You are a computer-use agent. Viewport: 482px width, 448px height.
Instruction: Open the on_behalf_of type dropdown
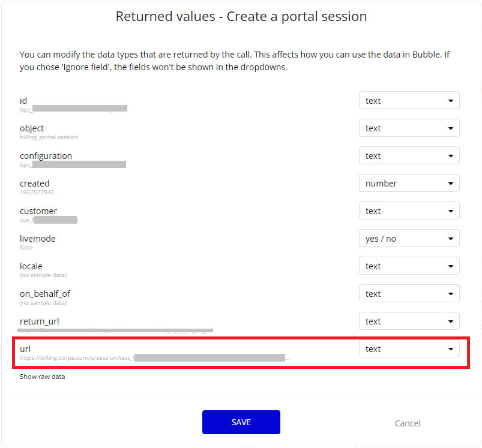click(x=409, y=294)
